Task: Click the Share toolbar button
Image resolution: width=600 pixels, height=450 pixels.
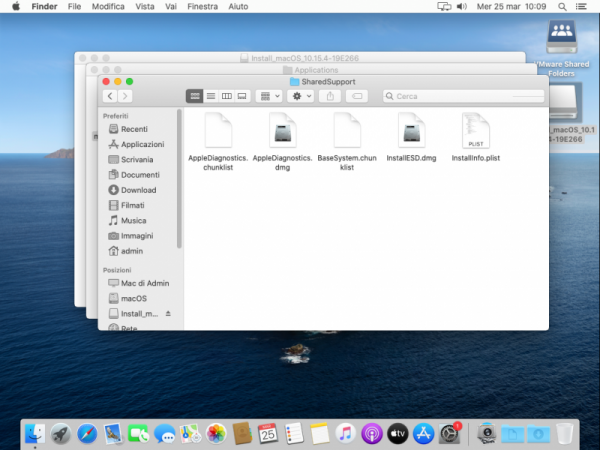Action: pos(330,96)
